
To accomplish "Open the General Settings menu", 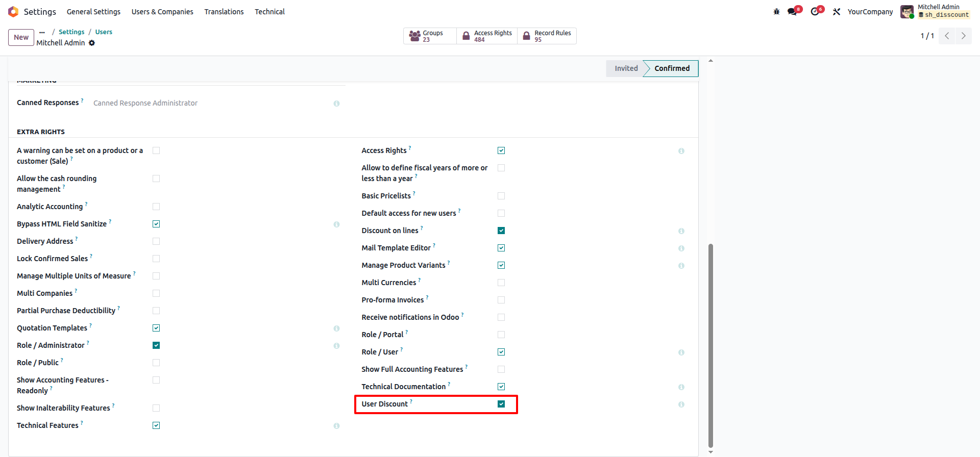I will point(93,12).
